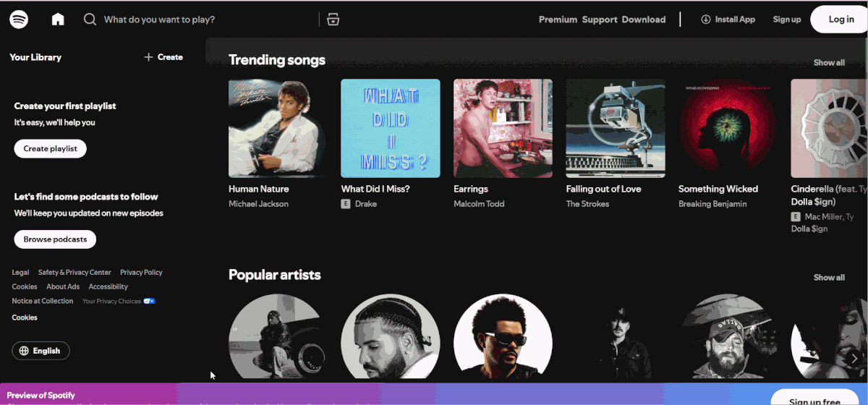Click Trending songs heading
The width and height of the screenshot is (868, 405).
click(277, 60)
